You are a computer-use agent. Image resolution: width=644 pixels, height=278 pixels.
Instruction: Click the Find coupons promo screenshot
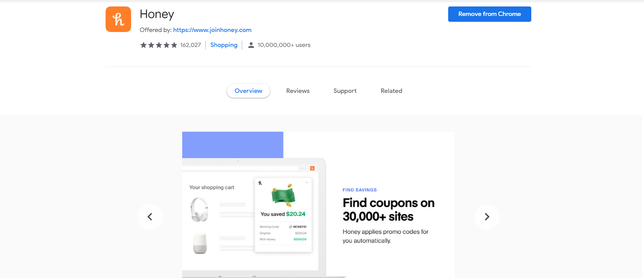[318, 205]
